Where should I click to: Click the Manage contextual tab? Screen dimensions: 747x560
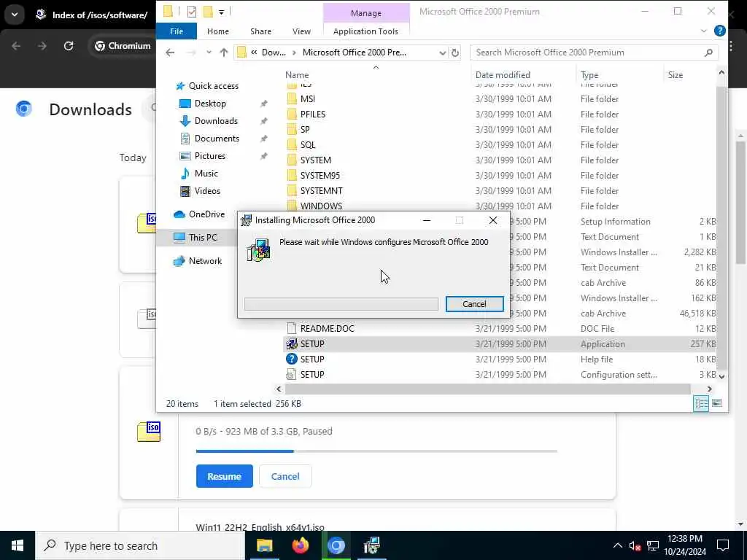[366, 13]
